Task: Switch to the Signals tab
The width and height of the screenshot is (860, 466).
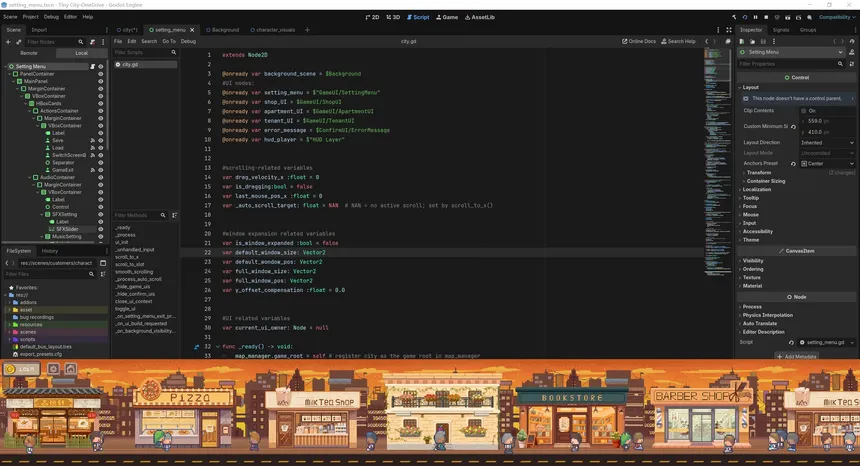Action: pyautogui.click(x=781, y=30)
